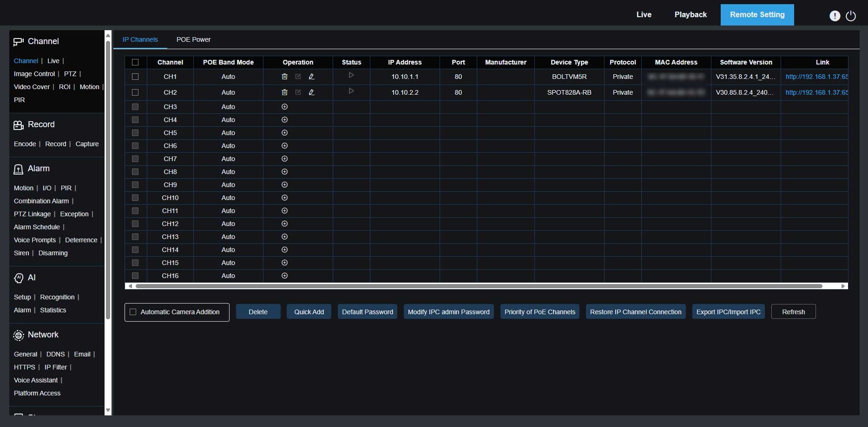
Task: Open the CH1 camera link URL
Action: pyautogui.click(x=817, y=77)
